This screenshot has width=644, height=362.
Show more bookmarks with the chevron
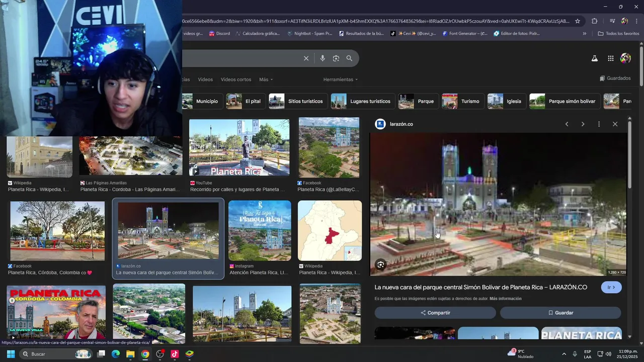click(x=584, y=34)
